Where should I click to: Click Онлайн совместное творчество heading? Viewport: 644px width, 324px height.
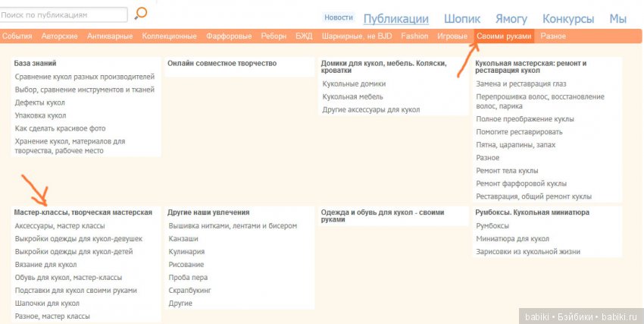pos(221,64)
